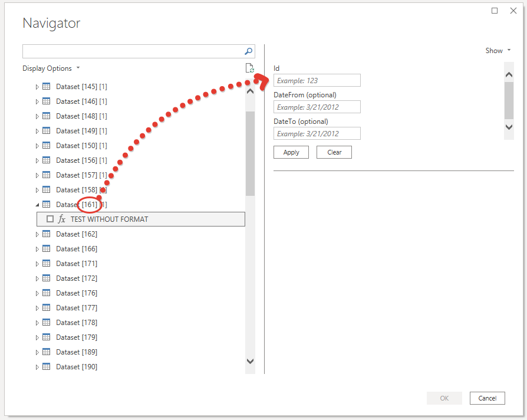Select the Dataset [171] label

pyautogui.click(x=77, y=264)
